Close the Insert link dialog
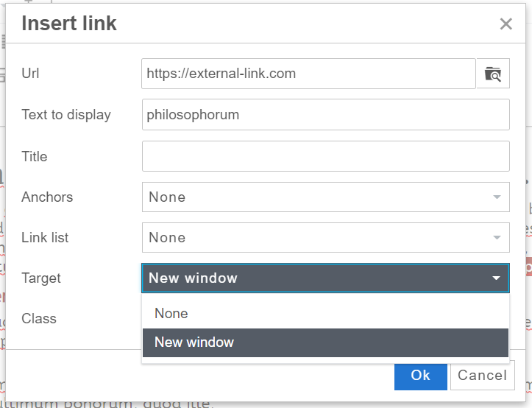This screenshot has width=532, height=408. coord(506,24)
